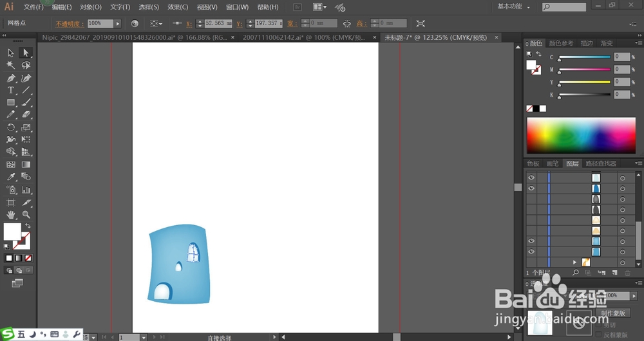Select the Line Segment tool
This screenshot has height=341, width=644.
click(x=26, y=90)
